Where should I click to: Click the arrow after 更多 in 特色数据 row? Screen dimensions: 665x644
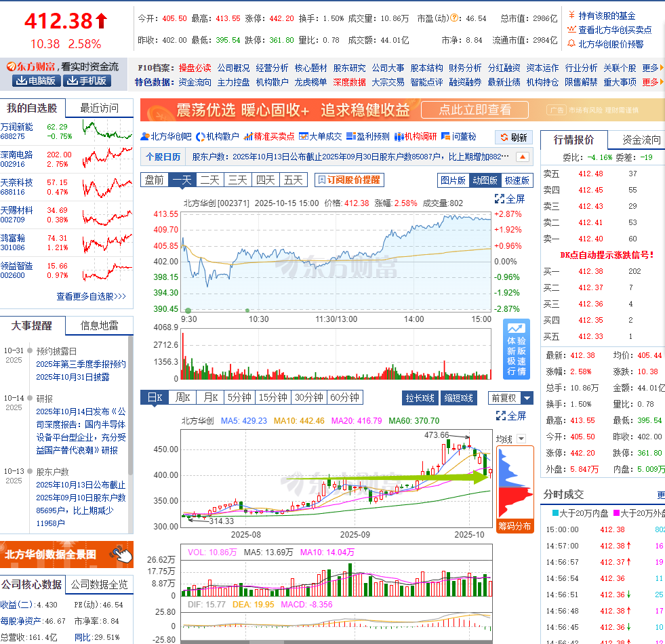point(662,82)
